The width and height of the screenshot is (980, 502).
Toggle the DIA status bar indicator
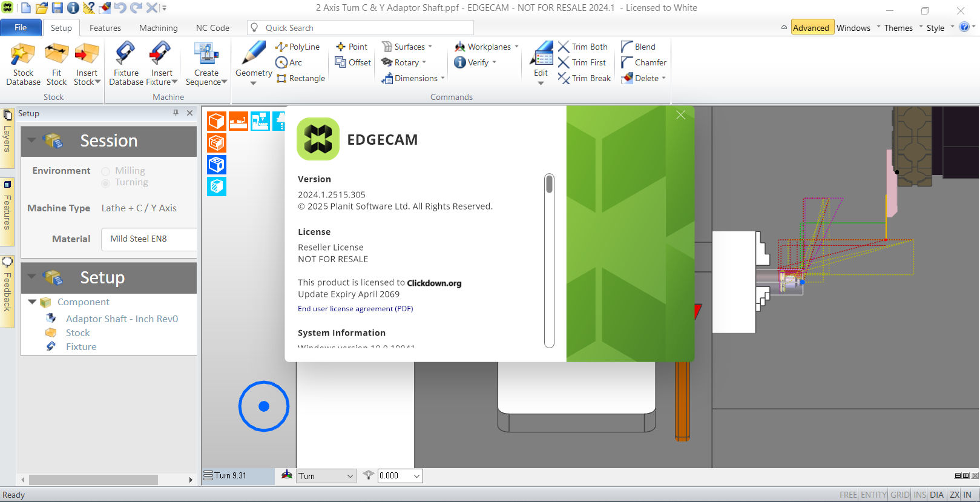(x=936, y=495)
